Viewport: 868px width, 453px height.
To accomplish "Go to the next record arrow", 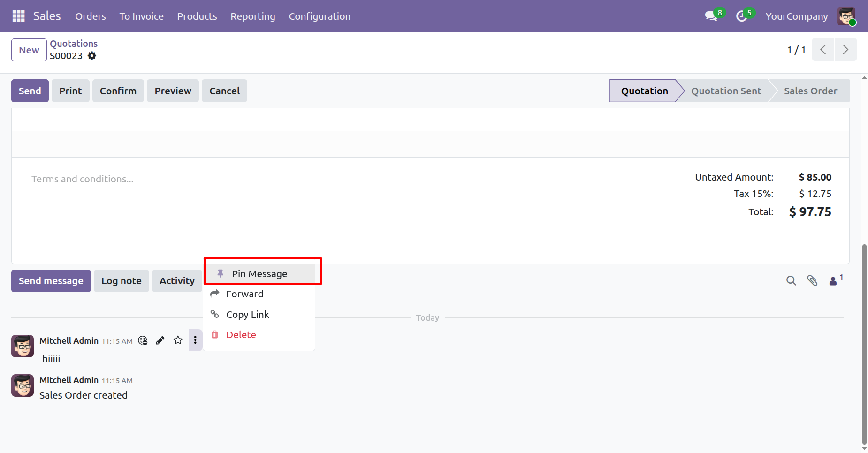I will (845, 50).
